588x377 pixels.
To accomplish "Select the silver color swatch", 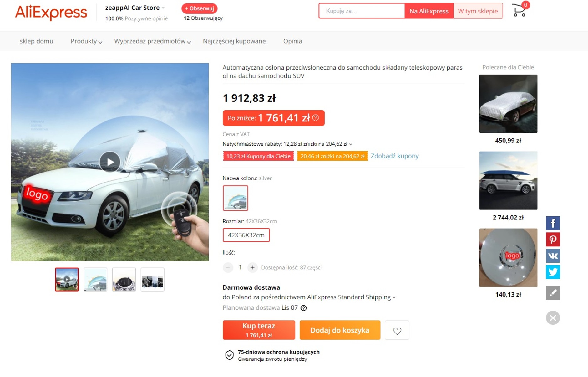I will [x=235, y=198].
